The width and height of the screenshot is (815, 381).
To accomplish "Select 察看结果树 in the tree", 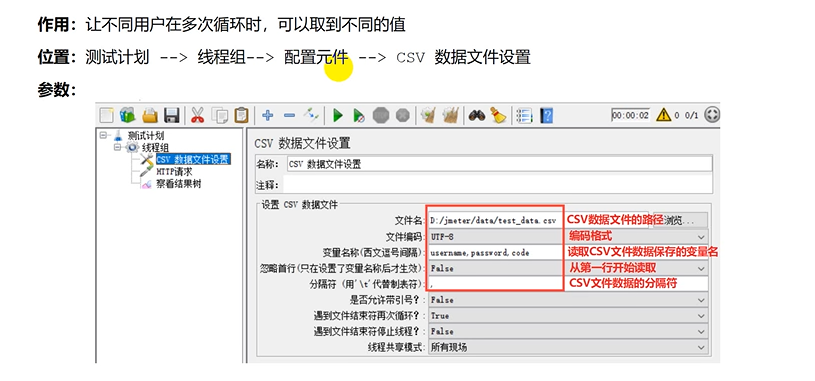I will [178, 183].
